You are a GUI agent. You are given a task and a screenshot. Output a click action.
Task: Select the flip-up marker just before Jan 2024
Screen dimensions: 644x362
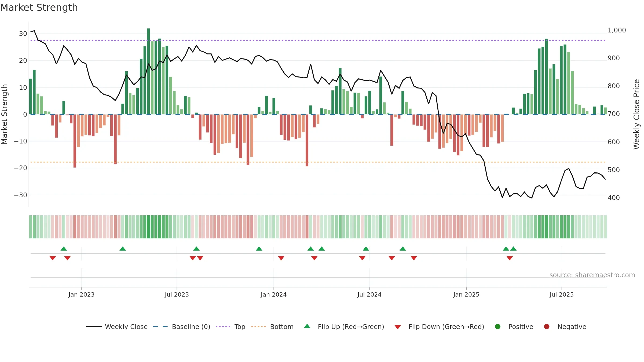pos(259,249)
